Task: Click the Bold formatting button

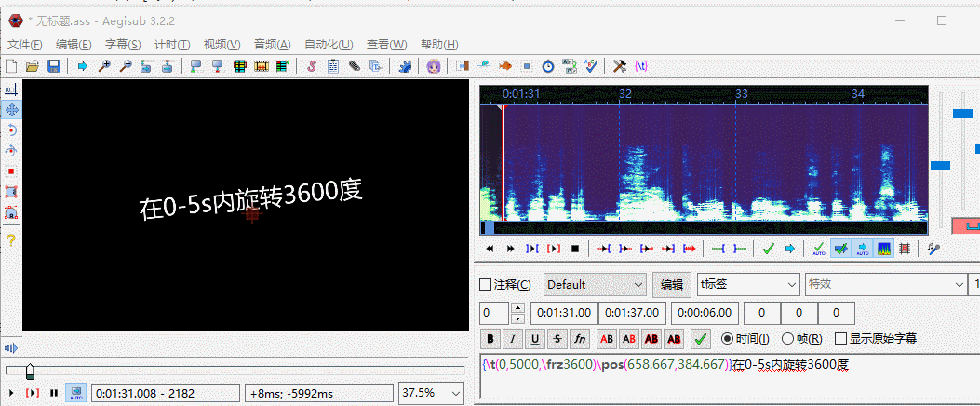Action: tap(490, 339)
